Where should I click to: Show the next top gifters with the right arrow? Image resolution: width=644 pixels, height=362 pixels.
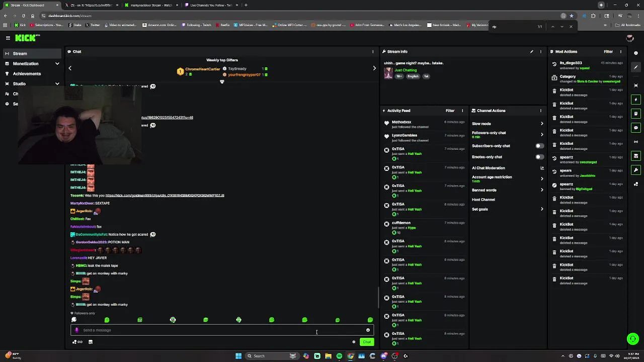point(374,68)
